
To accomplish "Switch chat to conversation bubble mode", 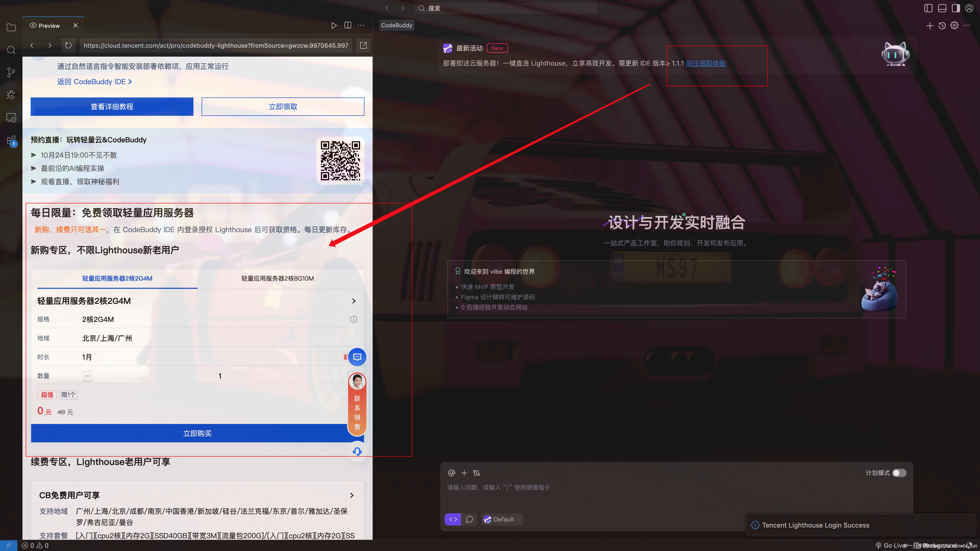I will click(x=470, y=519).
